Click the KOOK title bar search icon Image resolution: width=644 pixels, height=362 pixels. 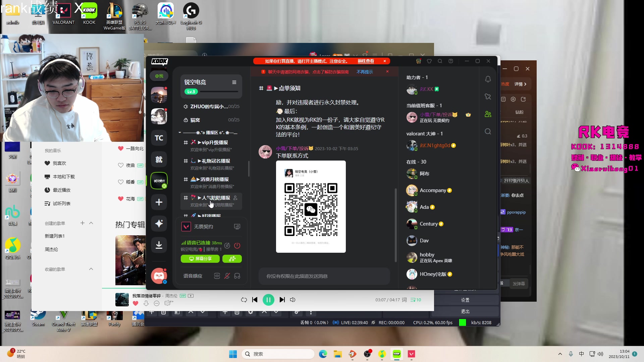(x=440, y=61)
